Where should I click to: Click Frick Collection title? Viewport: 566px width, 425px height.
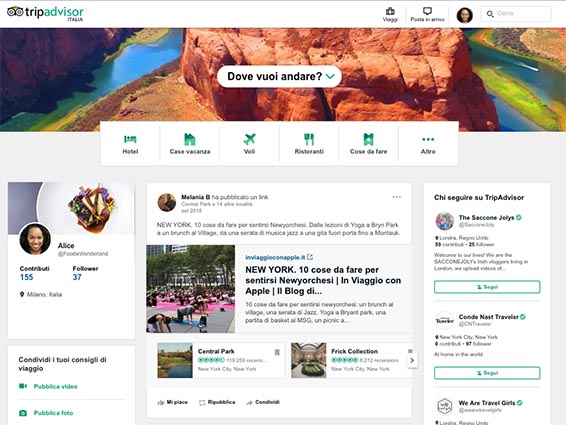[354, 351]
